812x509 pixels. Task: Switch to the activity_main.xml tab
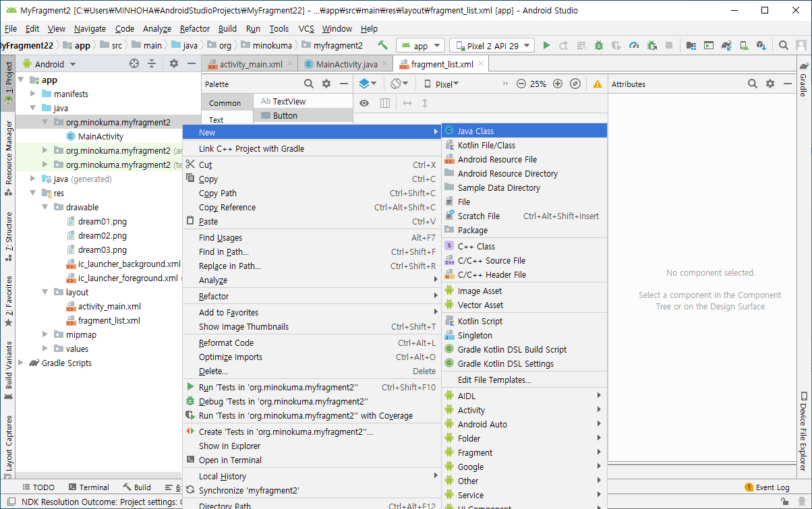250,64
